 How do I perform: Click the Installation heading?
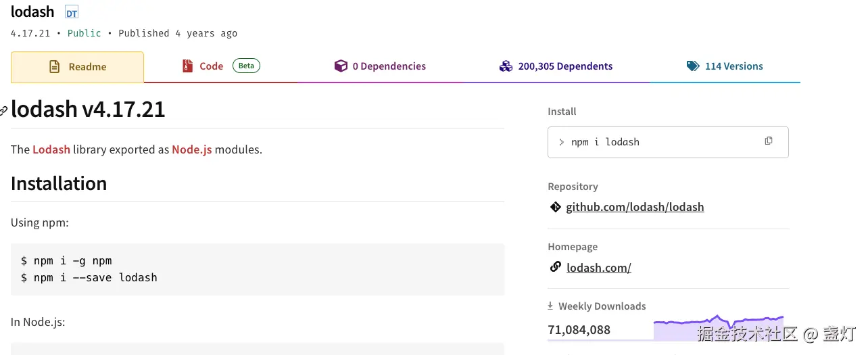click(59, 183)
